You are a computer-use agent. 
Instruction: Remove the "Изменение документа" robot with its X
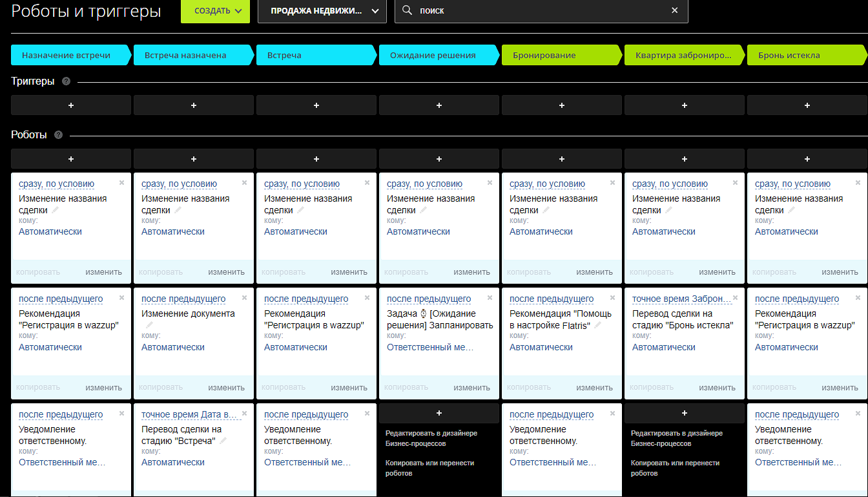tap(244, 298)
